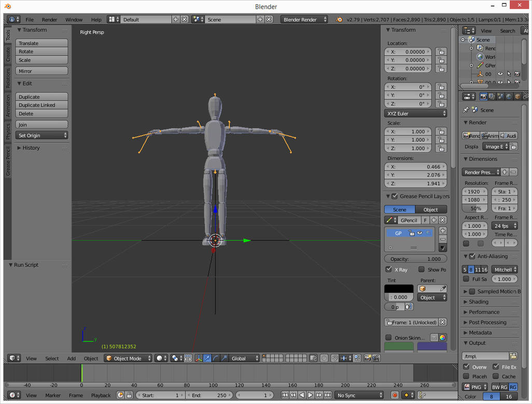Viewport: 532px width, 404px height.
Task: Click the 3D manipulator toggle icon
Action: (x=199, y=358)
